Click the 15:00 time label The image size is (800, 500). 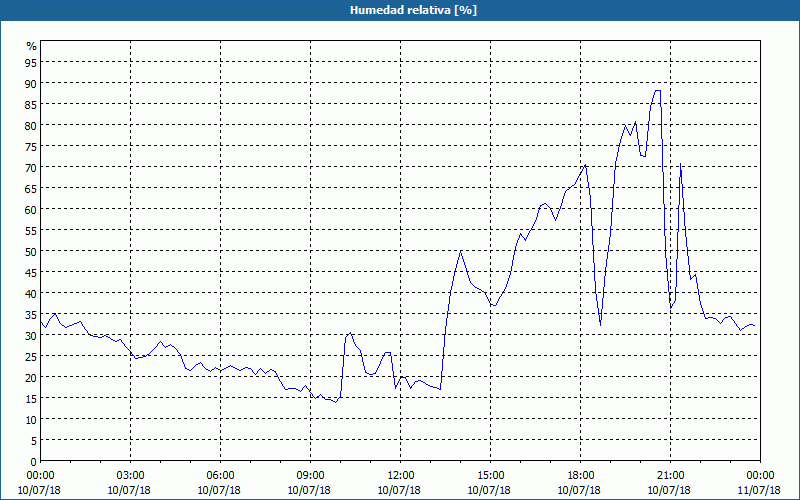(x=491, y=476)
